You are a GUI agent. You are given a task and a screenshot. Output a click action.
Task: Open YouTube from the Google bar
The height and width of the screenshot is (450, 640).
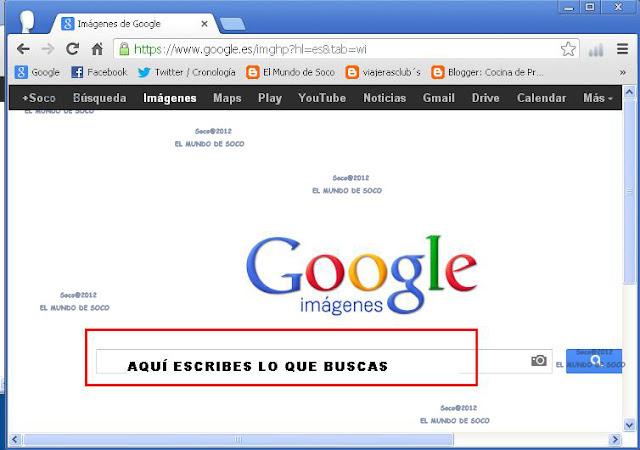322,98
